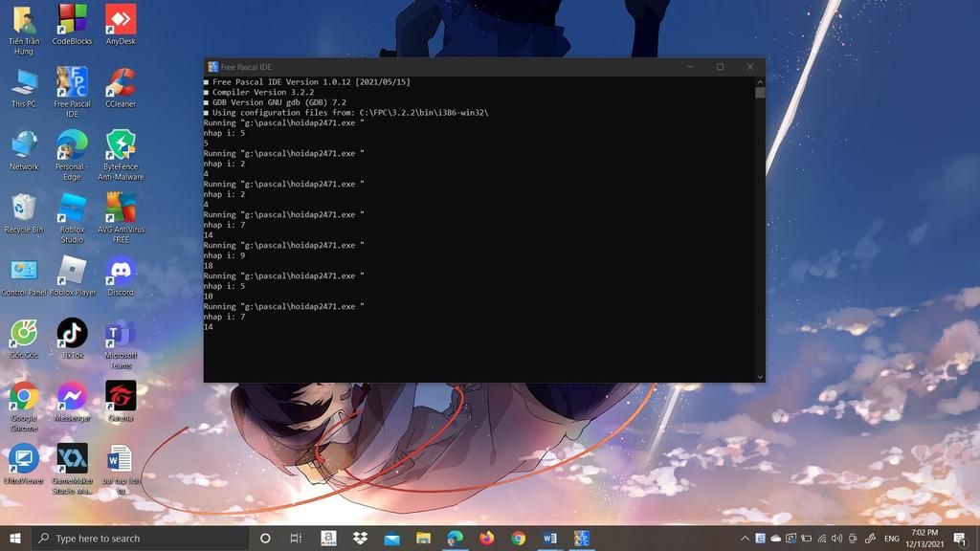Launch UltraViewer shortcut
Viewport: 980px width, 551px height.
24,464
